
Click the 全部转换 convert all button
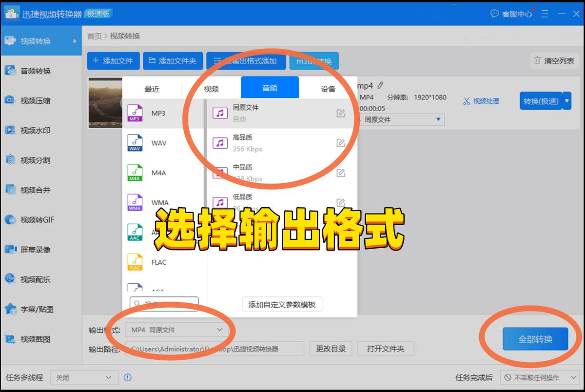[535, 338]
